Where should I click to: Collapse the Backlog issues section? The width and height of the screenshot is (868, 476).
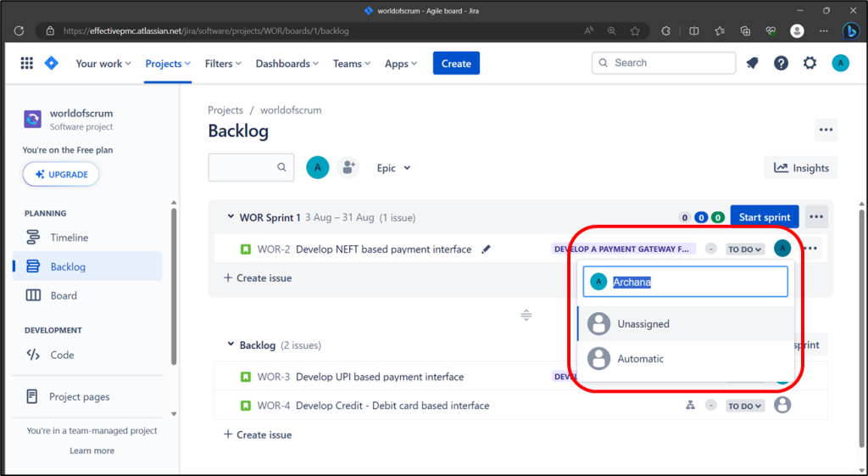coord(231,344)
